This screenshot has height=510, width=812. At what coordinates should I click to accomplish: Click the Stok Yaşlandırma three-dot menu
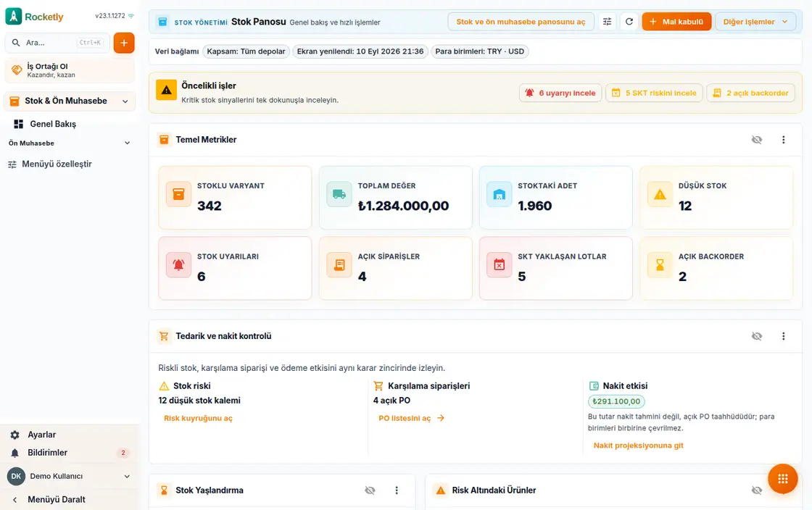[x=397, y=490]
